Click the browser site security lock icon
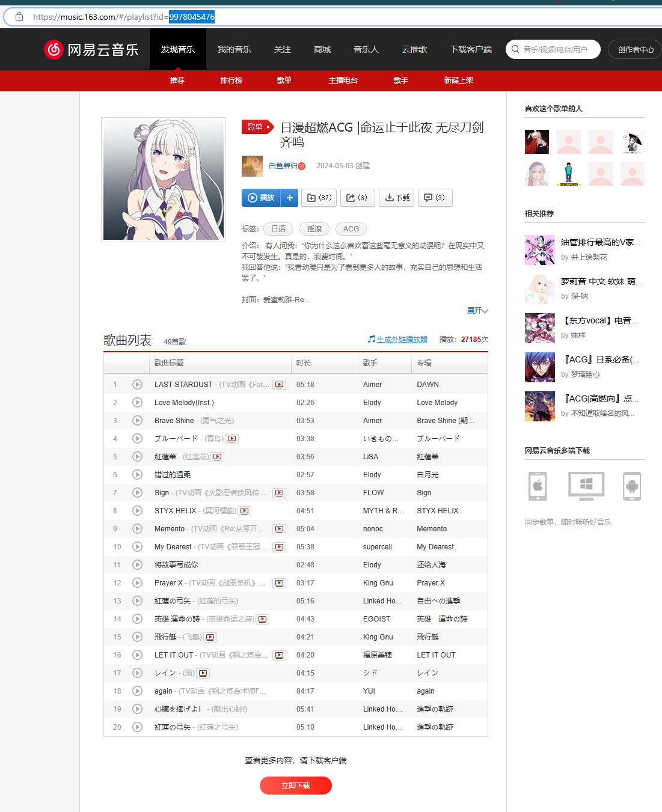Viewport: 662px width, 812px height. coord(19,17)
